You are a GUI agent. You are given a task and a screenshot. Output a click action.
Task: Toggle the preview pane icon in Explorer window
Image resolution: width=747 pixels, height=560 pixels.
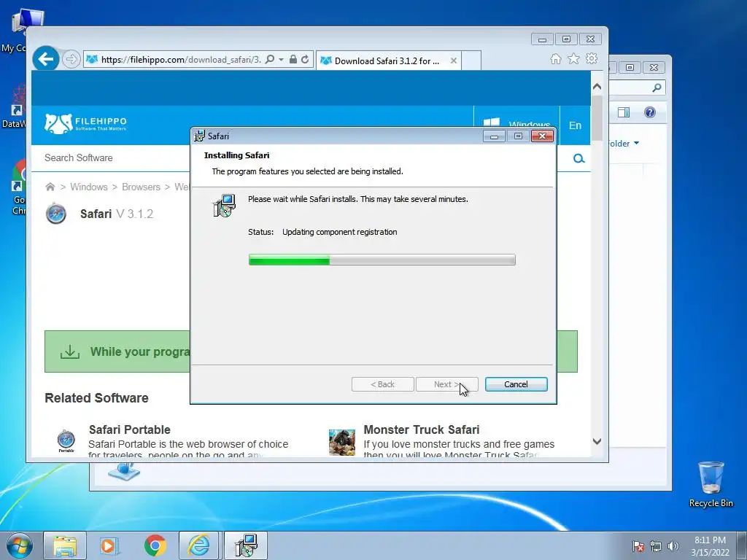click(624, 112)
